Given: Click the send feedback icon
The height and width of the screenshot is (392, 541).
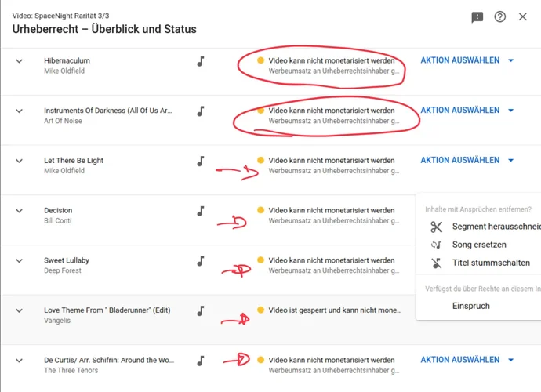Looking at the screenshot, I should click(477, 17).
